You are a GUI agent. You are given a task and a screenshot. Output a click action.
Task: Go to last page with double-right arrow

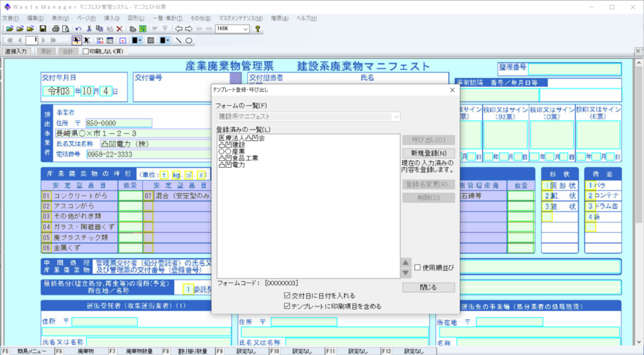(53, 40)
